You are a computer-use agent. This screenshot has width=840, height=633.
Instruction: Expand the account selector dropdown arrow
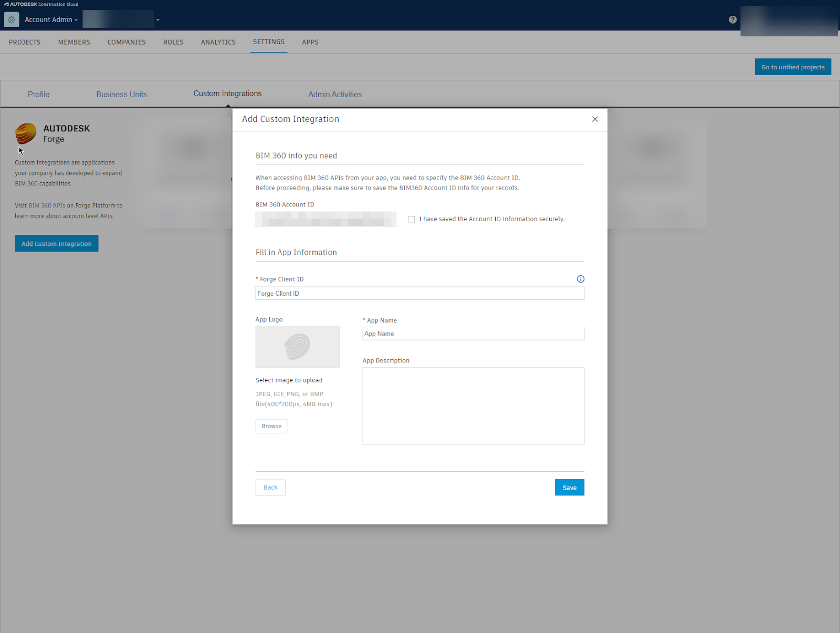point(157,20)
